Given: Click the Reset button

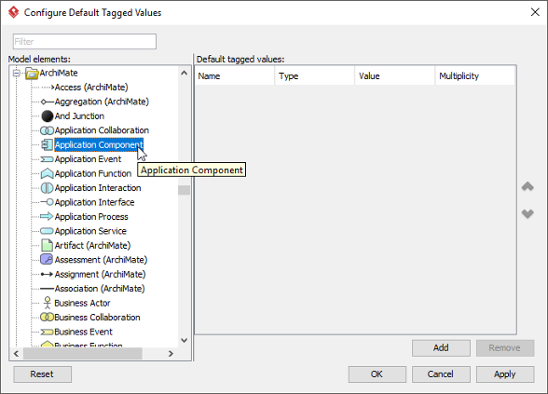Looking at the screenshot, I should (x=42, y=374).
